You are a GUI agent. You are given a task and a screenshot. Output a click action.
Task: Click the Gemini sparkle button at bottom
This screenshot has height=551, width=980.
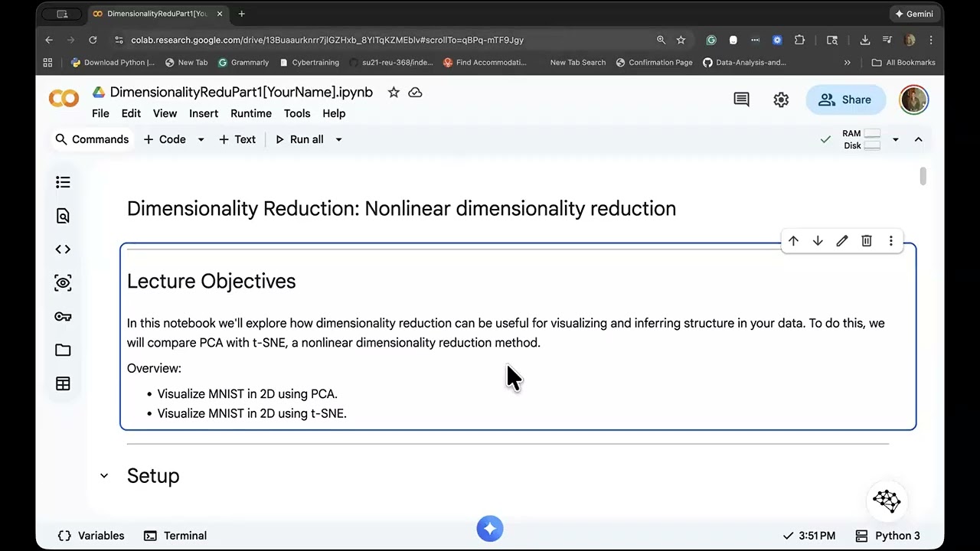[490, 529]
